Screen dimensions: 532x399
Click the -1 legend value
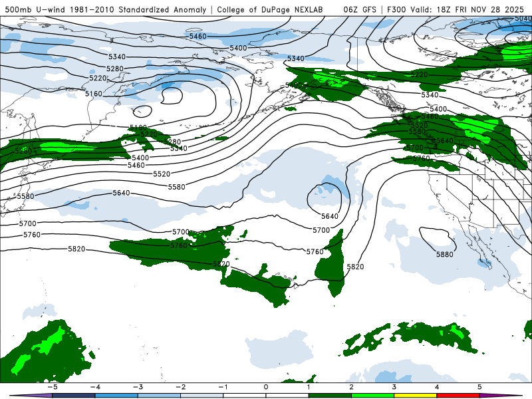pyautogui.click(x=223, y=387)
